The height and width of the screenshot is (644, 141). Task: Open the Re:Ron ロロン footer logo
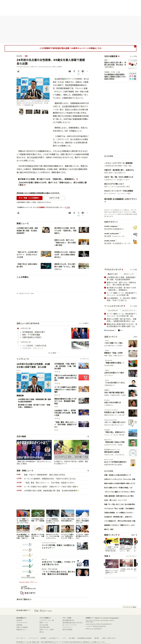43,611
